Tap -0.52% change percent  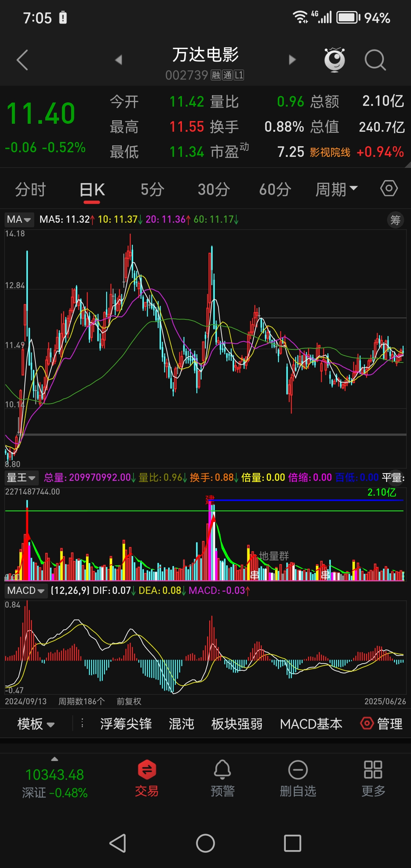[x=64, y=147]
